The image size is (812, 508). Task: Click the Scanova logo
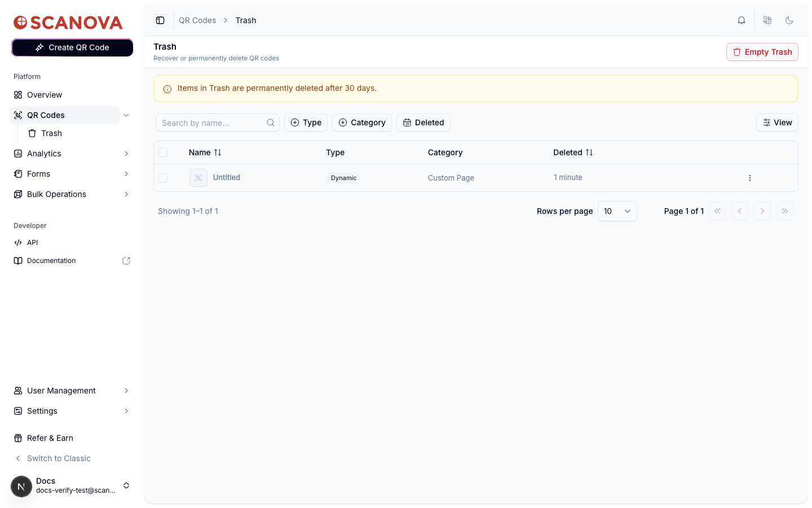[68, 23]
